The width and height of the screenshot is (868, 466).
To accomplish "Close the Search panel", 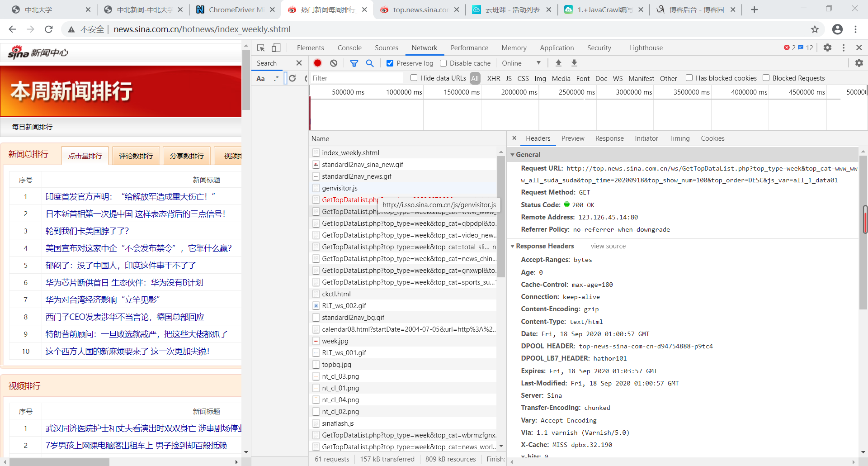I will click(x=299, y=63).
